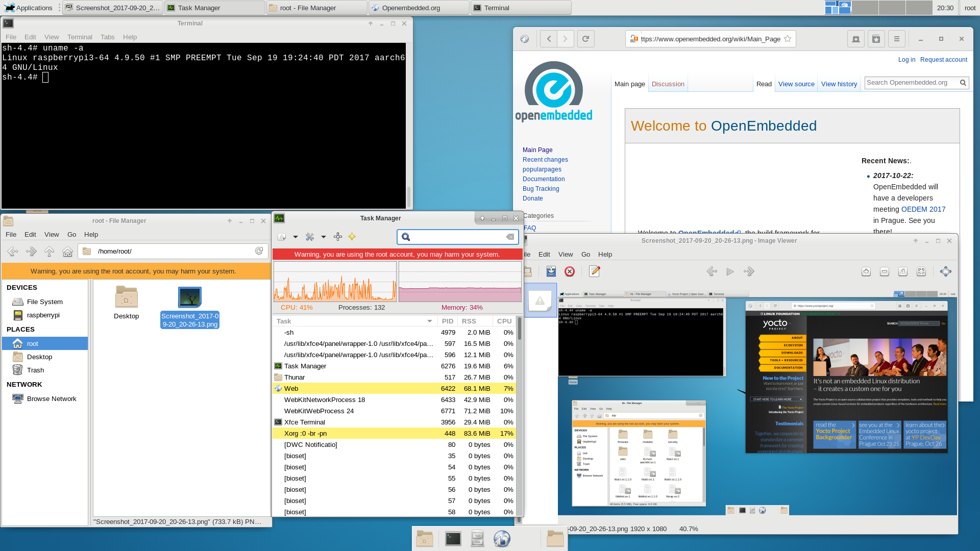Viewport: 980px width, 551px height.
Task: Open a new tab in the browser
Action: point(856,39)
